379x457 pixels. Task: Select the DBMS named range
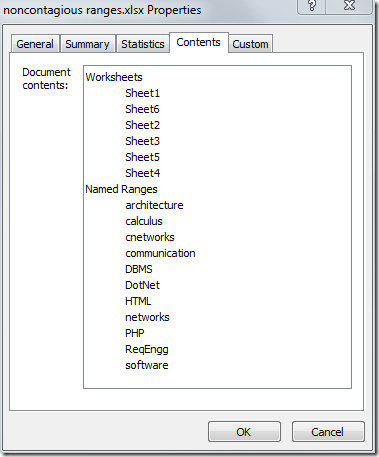coord(139,269)
